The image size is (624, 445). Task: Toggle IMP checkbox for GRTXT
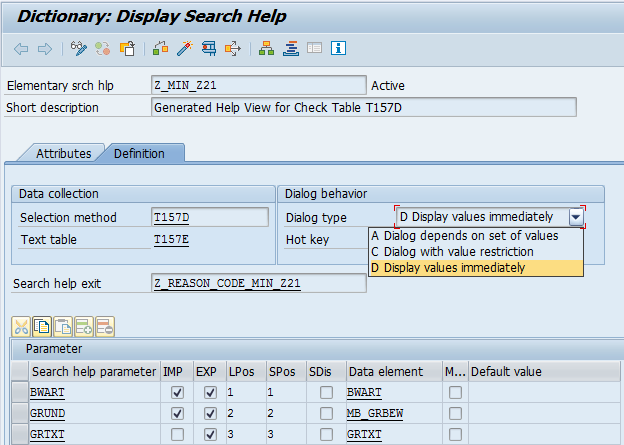point(177,434)
